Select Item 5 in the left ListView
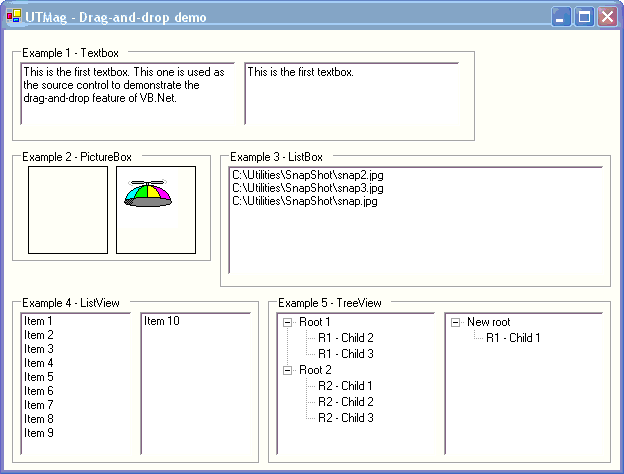Image resolution: width=624 pixels, height=474 pixels. click(x=39, y=377)
